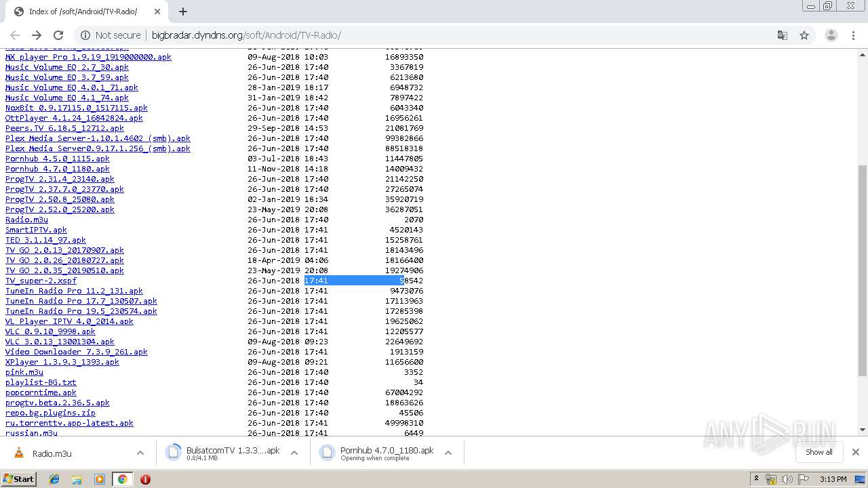
Task: Open SmartIPTV.apk link
Action: tap(36, 230)
